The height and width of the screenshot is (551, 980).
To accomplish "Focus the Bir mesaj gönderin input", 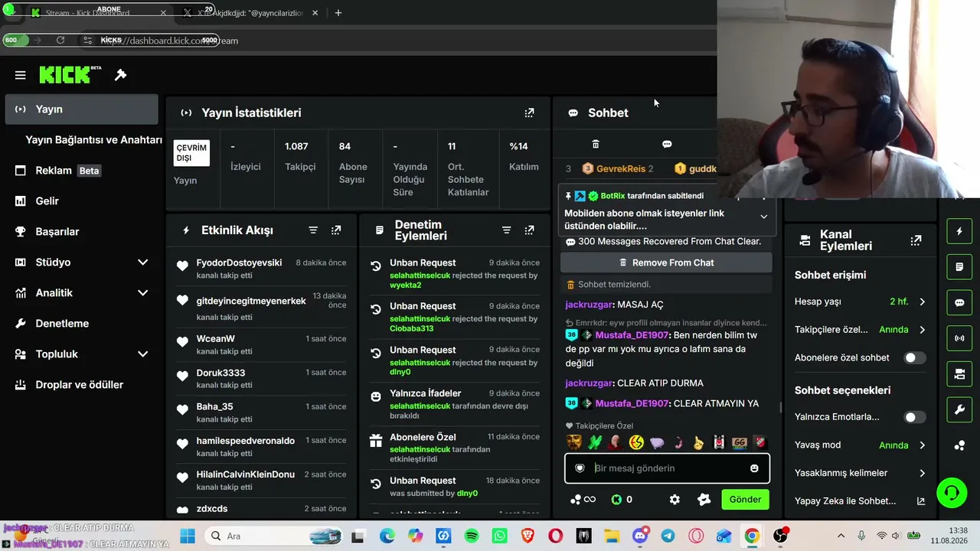I will (667, 468).
